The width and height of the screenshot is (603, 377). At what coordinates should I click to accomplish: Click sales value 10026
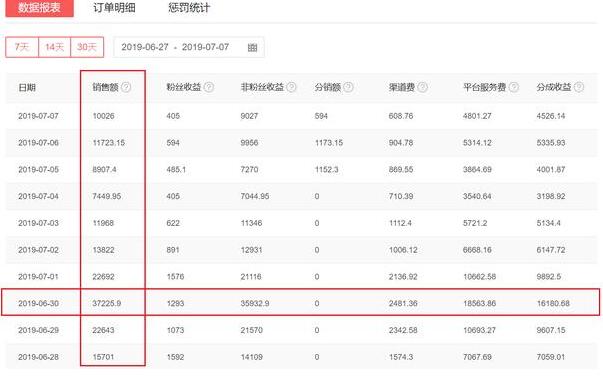[103, 116]
